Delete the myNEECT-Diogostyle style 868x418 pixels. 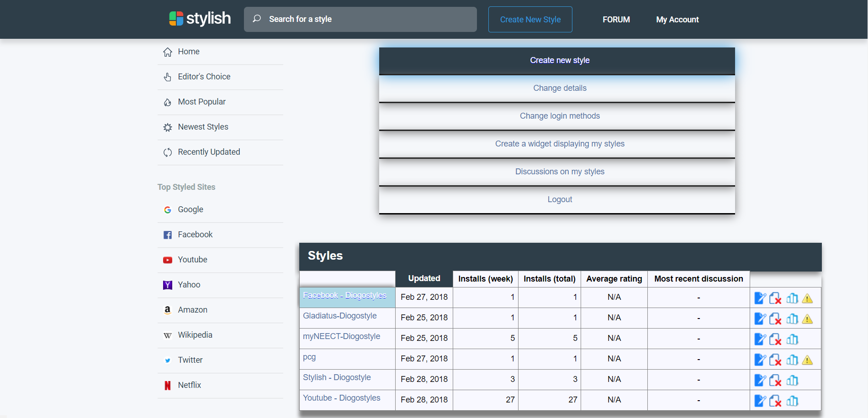pos(776,339)
